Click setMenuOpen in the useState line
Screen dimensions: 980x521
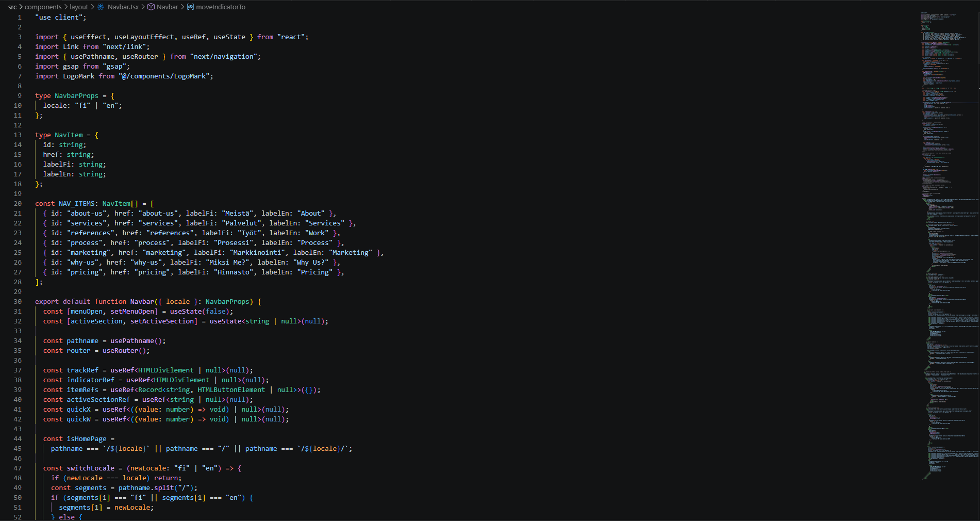132,312
